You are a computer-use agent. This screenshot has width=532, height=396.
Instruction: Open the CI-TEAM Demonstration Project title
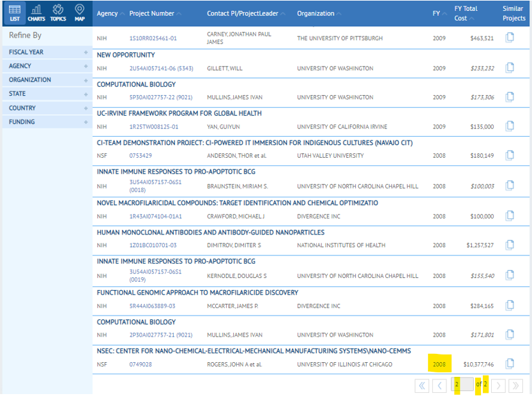click(x=255, y=143)
